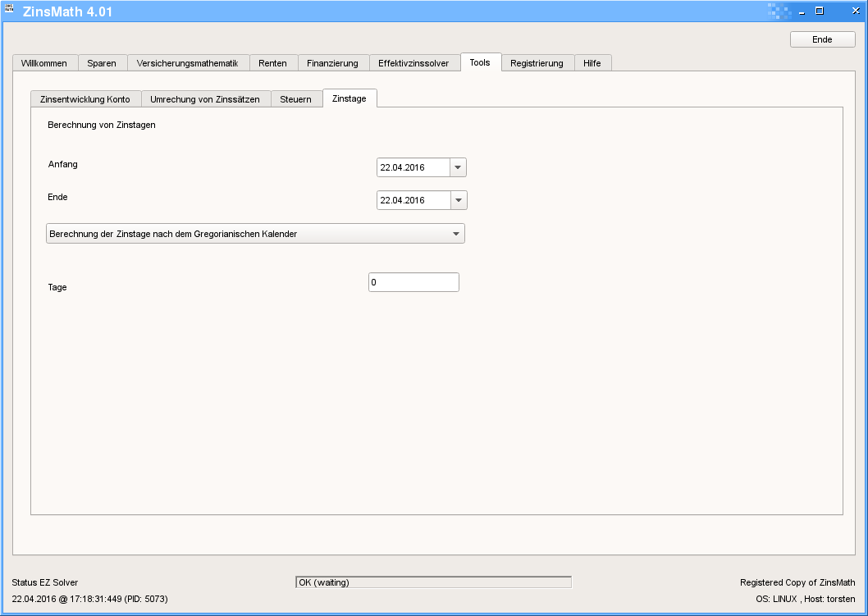Open the Sparen tab

pos(102,63)
